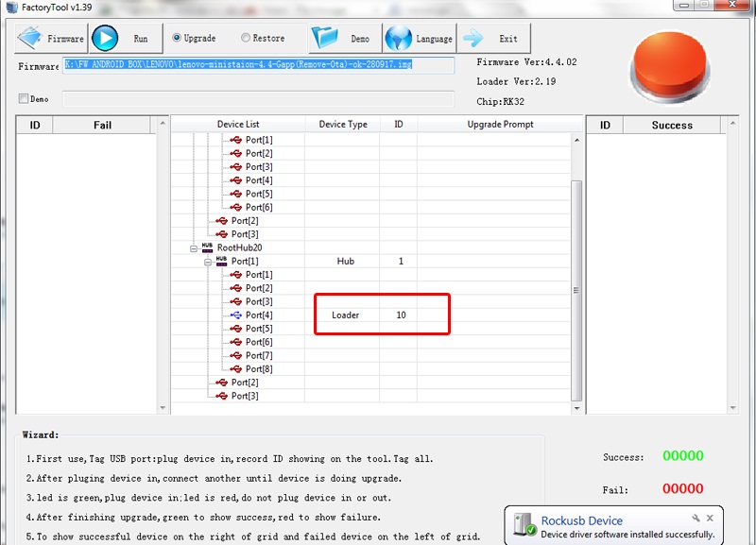
Task: Collapse the RootHub20 tree node
Action: pyautogui.click(x=194, y=248)
